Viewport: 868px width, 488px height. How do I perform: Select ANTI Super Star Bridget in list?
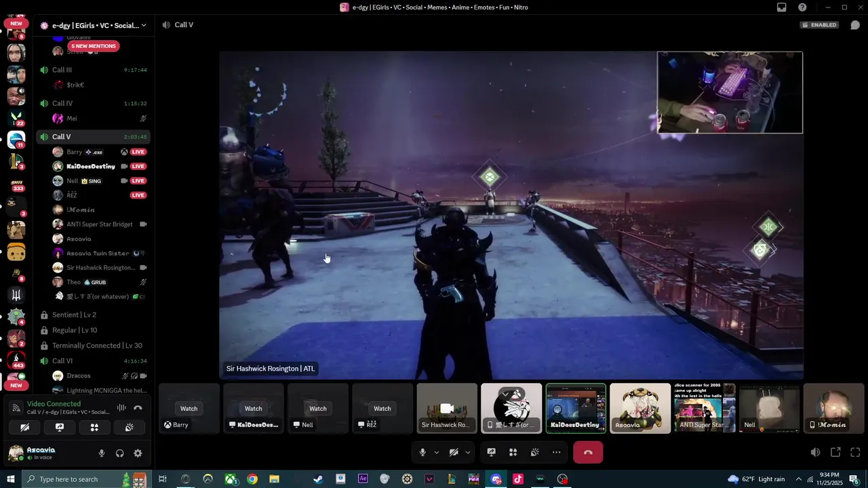tap(100, 224)
